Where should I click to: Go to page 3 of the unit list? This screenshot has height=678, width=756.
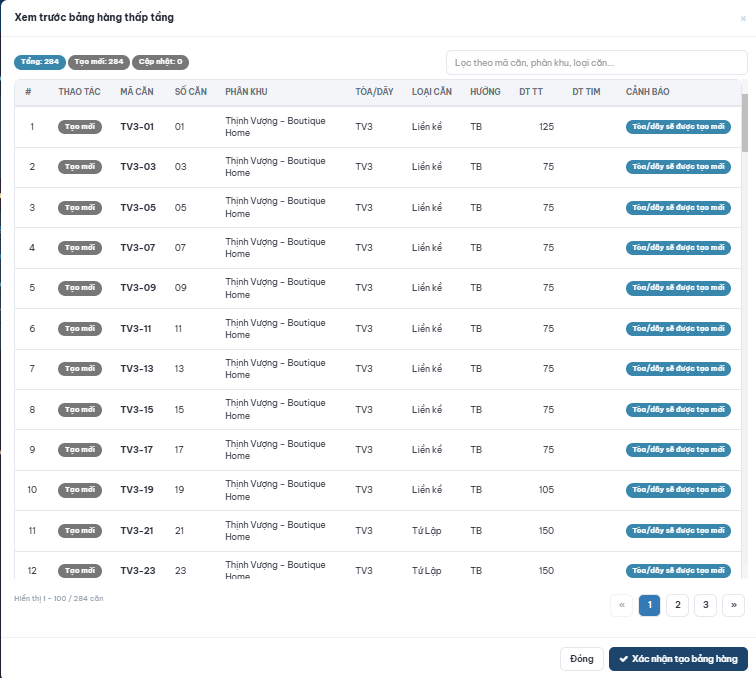pyautogui.click(x=705, y=605)
